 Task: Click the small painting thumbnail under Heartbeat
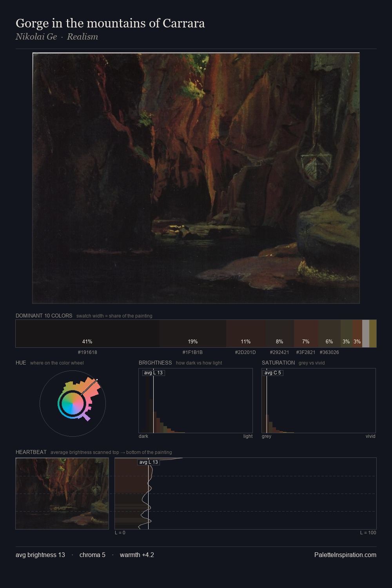(x=62, y=494)
